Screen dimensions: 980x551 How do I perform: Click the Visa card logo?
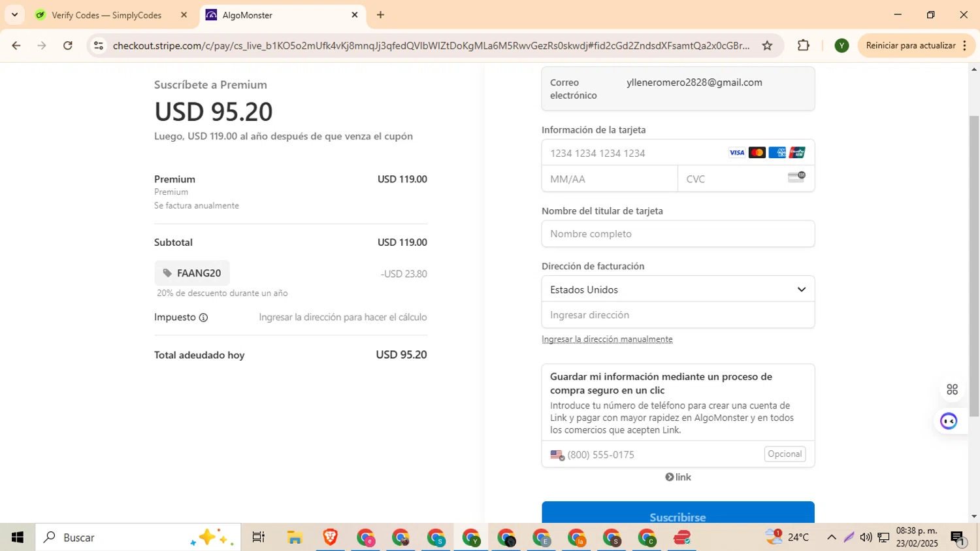tap(737, 152)
